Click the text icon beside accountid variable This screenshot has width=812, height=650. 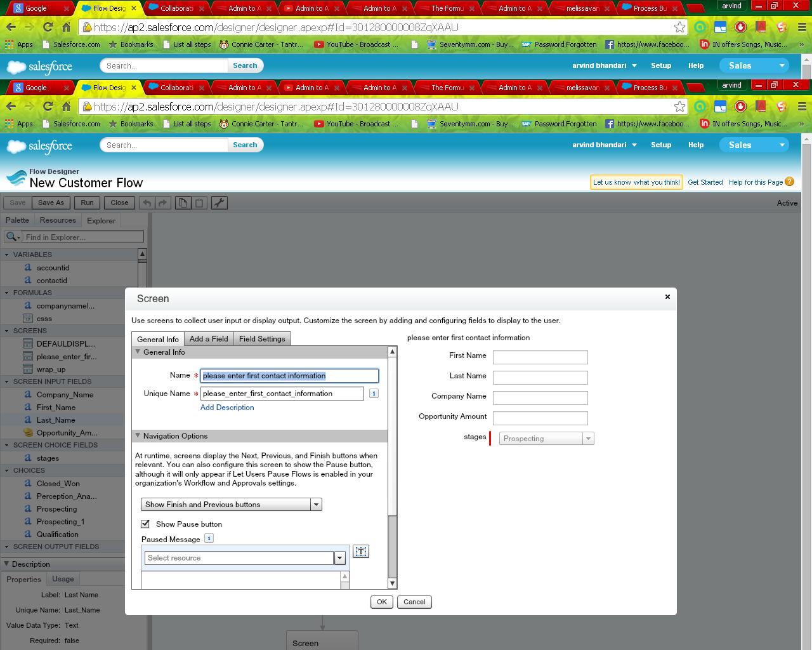point(28,268)
